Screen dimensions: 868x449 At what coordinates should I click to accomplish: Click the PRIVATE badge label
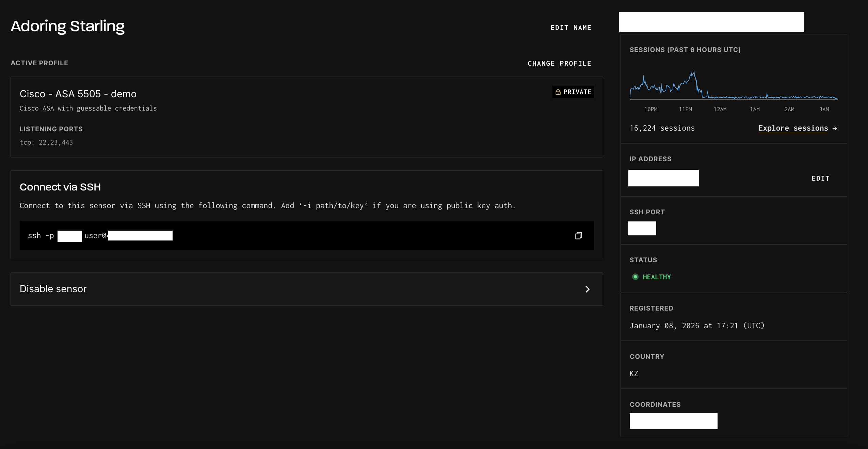click(x=577, y=92)
